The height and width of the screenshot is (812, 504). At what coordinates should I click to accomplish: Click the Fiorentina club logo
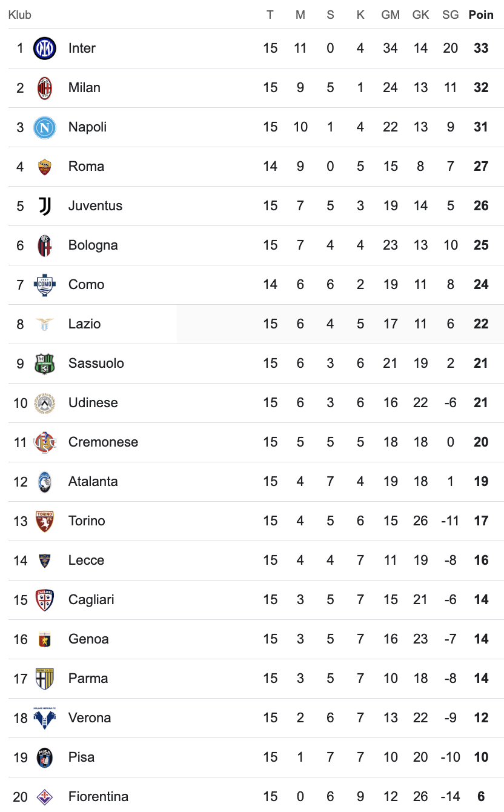coord(45,796)
